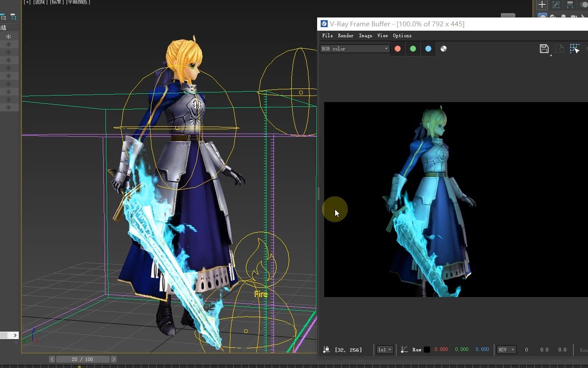
Task: Open the Render menu in V-Ray Frame Buffer
Action: (346, 35)
